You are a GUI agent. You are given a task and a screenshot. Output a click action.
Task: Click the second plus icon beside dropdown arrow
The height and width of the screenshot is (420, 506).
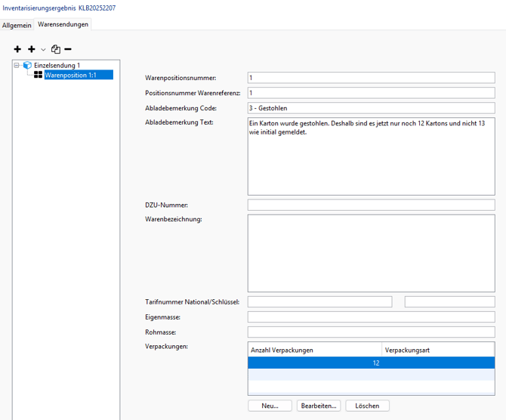point(31,49)
